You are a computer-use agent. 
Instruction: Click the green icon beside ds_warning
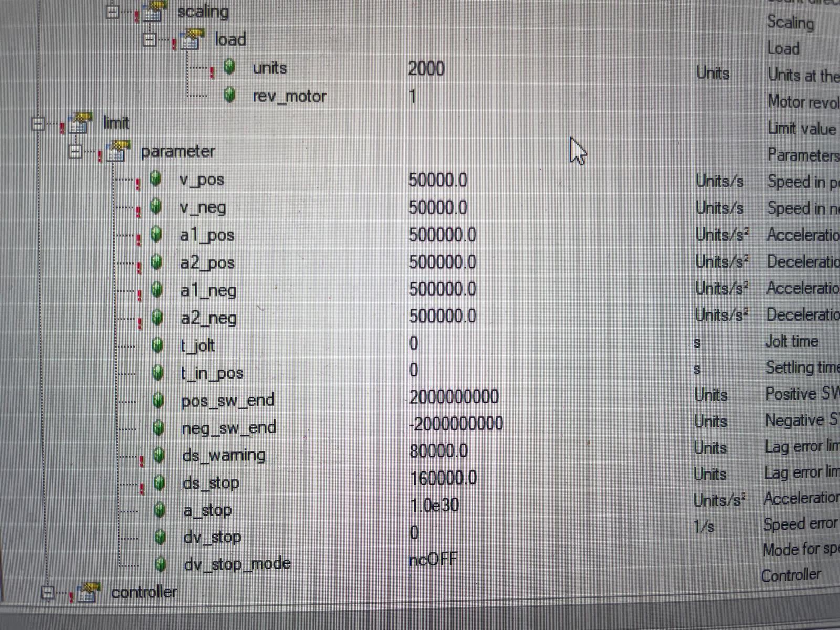coord(160,455)
